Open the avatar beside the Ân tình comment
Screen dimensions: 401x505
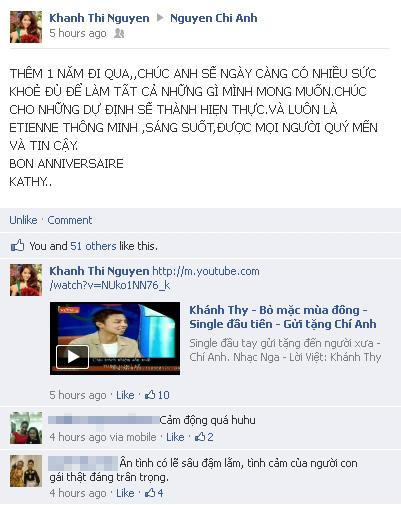(26, 471)
